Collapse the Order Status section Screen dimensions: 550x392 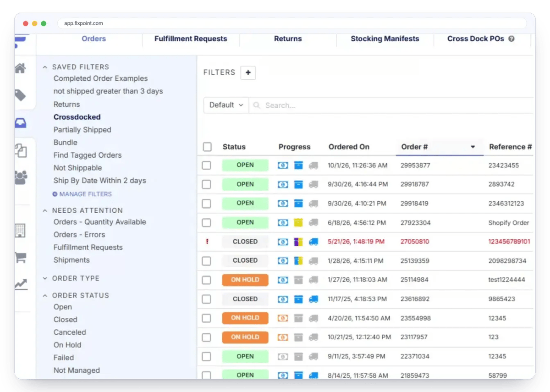click(45, 296)
